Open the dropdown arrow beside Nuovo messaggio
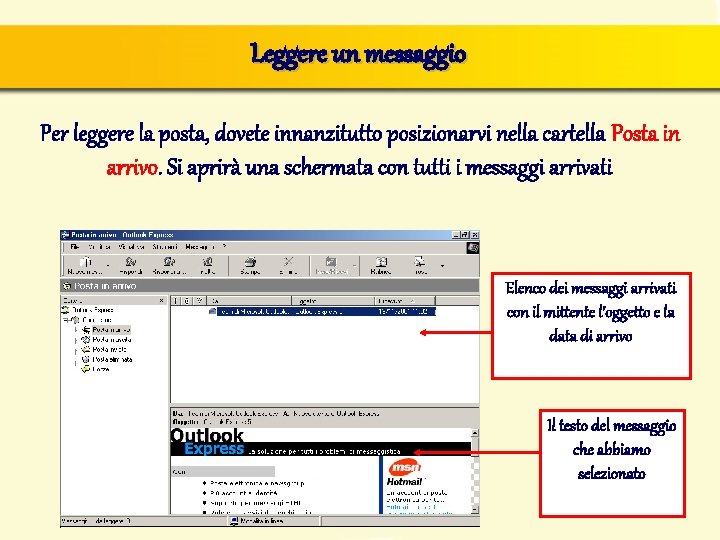Image resolution: width=720 pixels, height=540 pixels. [108, 265]
